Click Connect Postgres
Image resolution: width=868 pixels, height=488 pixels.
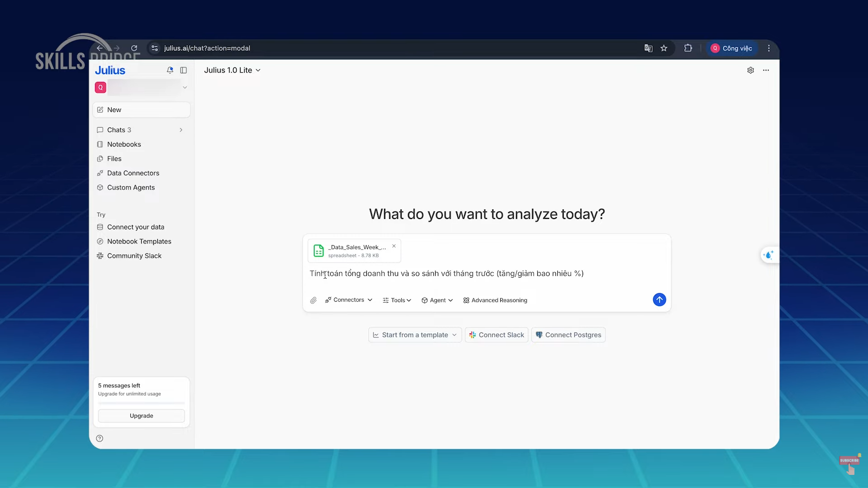pos(569,335)
